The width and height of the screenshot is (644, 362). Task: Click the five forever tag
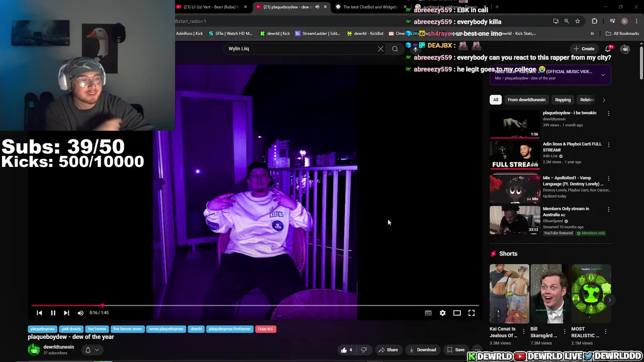[97, 329]
